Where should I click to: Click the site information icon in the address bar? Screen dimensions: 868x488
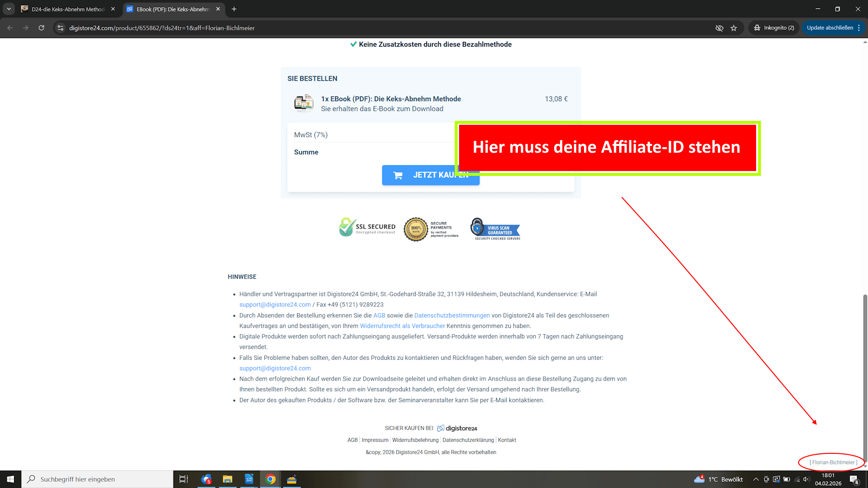tap(60, 27)
